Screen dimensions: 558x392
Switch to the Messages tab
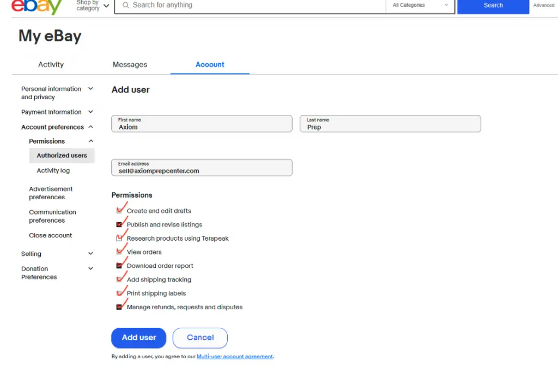[x=130, y=64]
